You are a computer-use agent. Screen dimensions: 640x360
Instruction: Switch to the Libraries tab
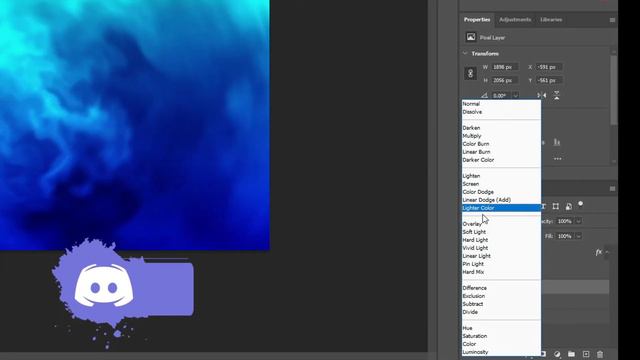pos(551,20)
